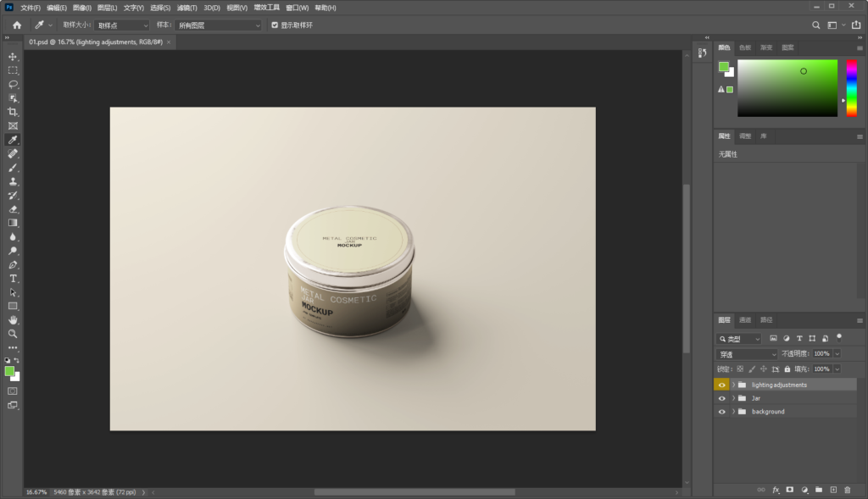Screen dimensions: 868x499
Task: Click inside the color picker field
Action: pos(787,88)
